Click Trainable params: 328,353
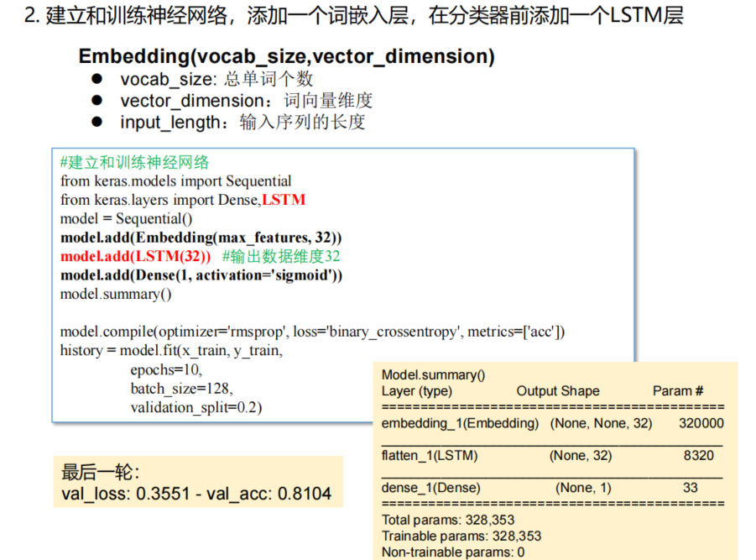 point(461,536)
